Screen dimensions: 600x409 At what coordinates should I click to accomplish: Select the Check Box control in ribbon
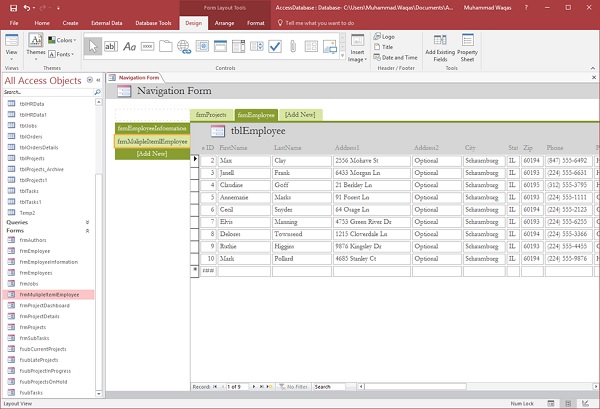[274, 45]
